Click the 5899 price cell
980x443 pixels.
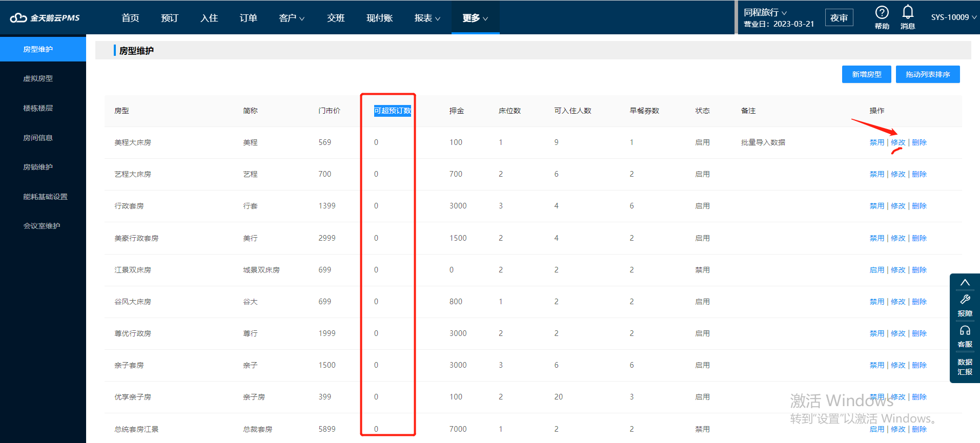327,429
